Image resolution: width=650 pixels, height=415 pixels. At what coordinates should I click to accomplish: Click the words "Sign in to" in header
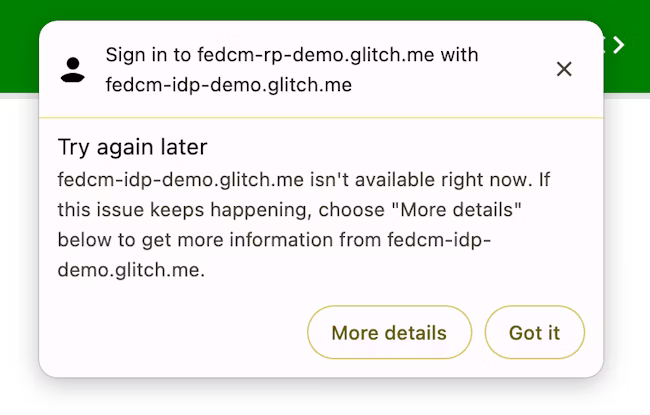(147, 54)
